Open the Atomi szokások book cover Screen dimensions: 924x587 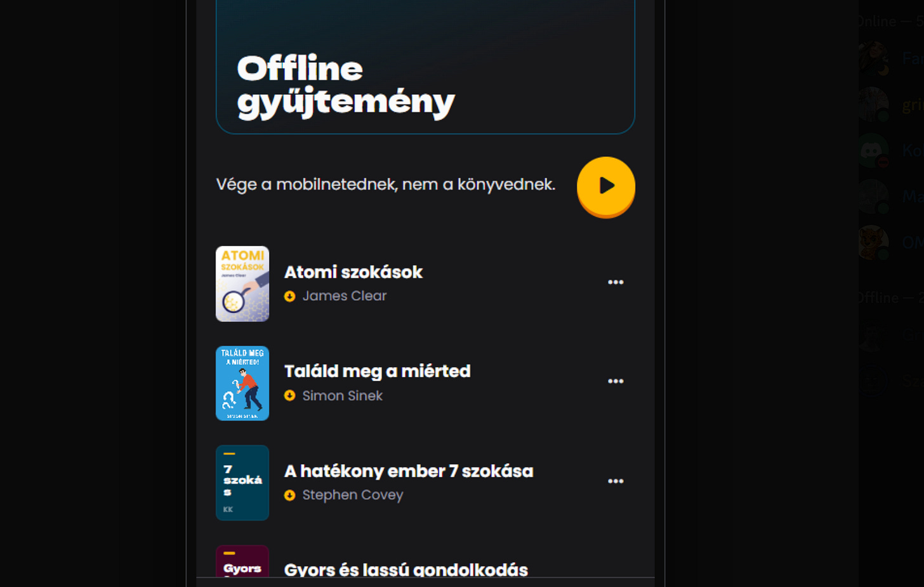(242, 284)
